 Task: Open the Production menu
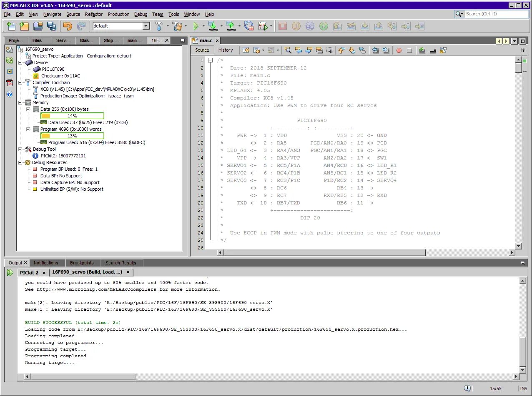click(x=118, y=14)
